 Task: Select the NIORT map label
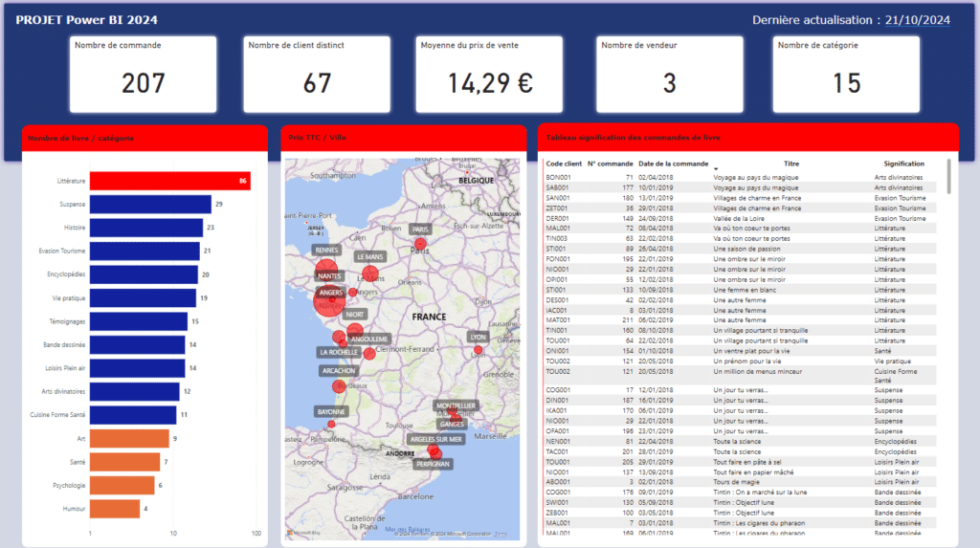(x=354, y=315)
